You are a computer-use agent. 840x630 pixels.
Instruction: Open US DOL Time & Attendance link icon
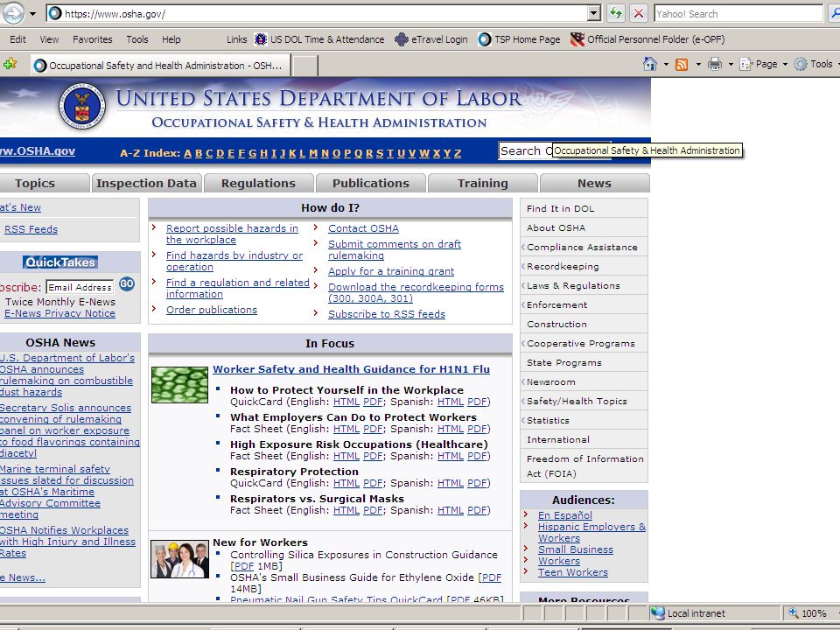pos(261,39)
